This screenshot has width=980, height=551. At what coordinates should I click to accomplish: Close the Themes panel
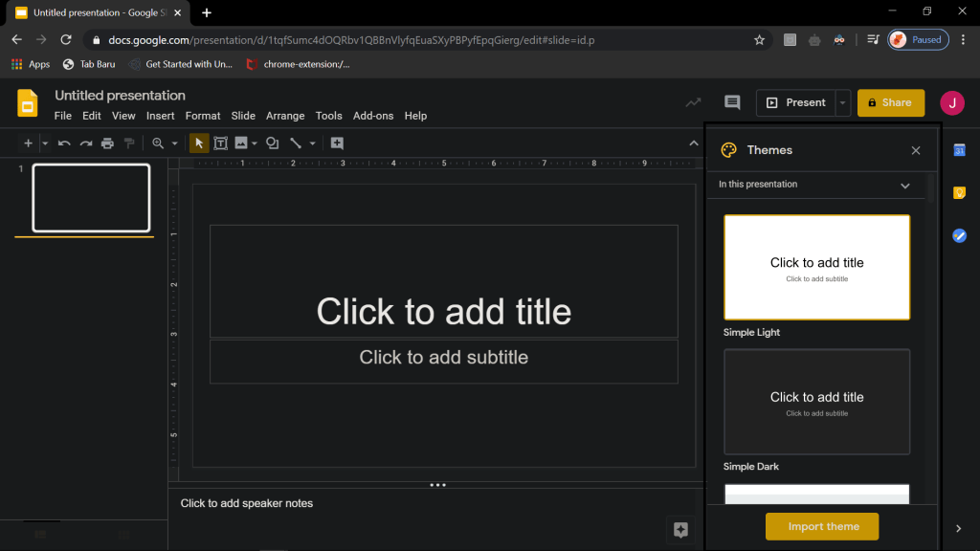915,150
